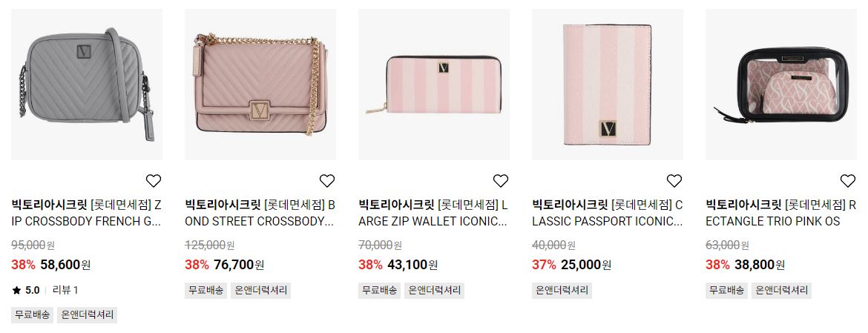868x333 pixels.
Task: Open ZIP CROSSBODY FRENCH G... product title
Action: (x=86, y=213)
